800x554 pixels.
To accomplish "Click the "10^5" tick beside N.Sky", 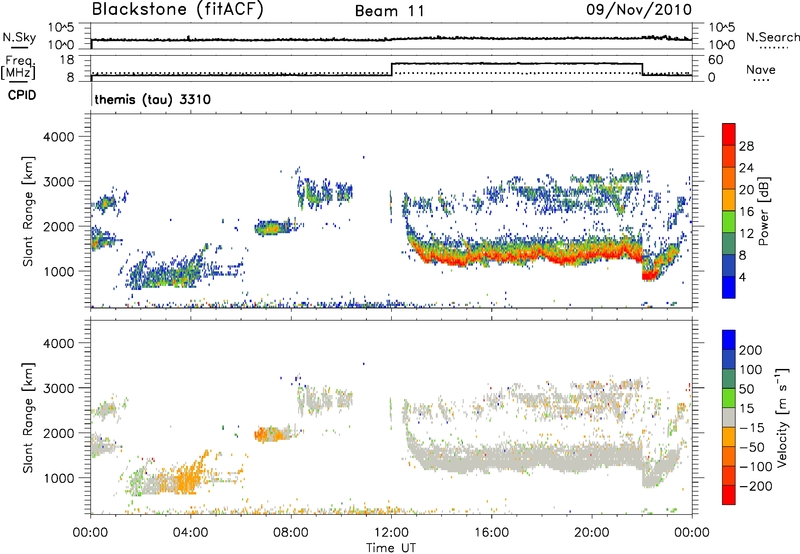I will [x=61, y=27].
